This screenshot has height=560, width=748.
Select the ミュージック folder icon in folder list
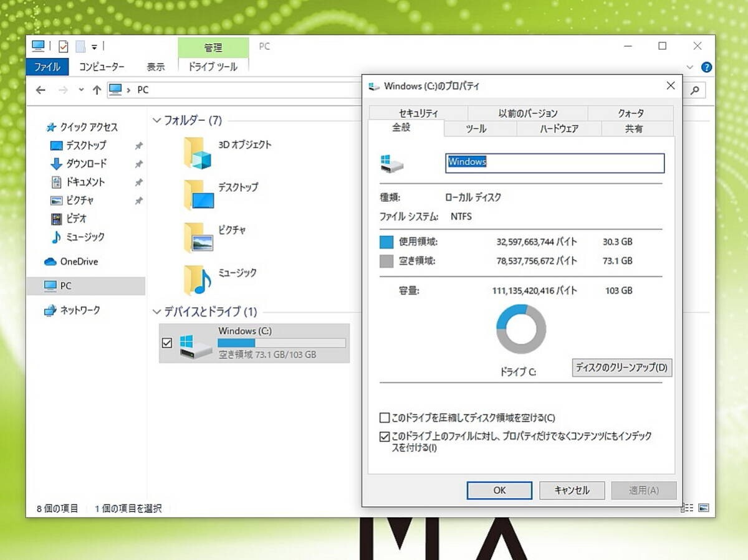(x=198, y=280)
